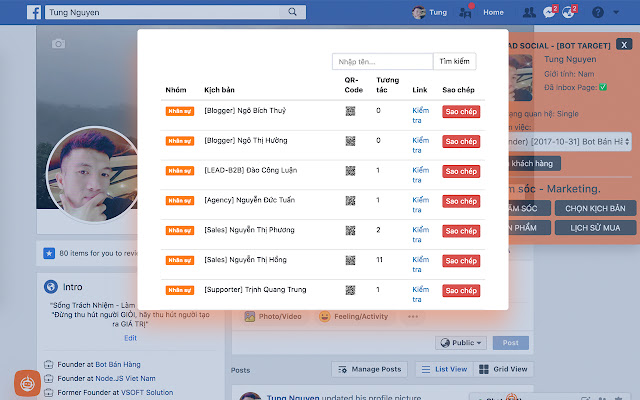The width and height of the screenshot is (640, 400).
Task: Click the Tìm kiếm button
Action: (x=454, y=62)
